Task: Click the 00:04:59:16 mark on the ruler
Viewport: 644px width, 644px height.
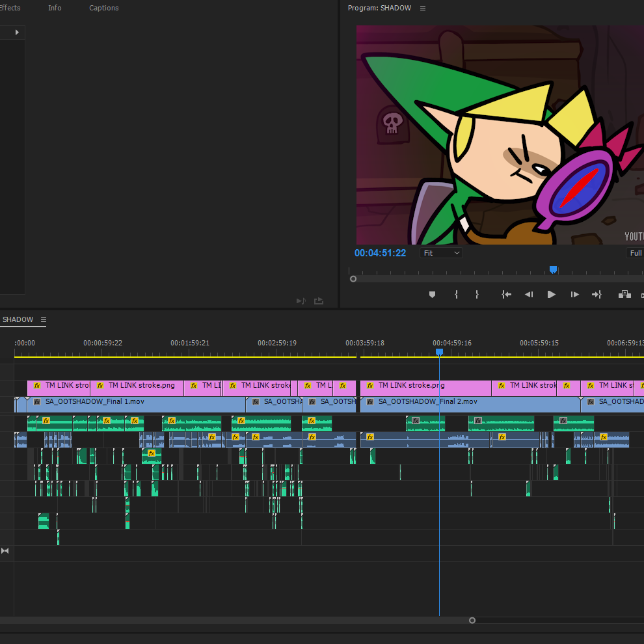Action: [x=452, y=343]
